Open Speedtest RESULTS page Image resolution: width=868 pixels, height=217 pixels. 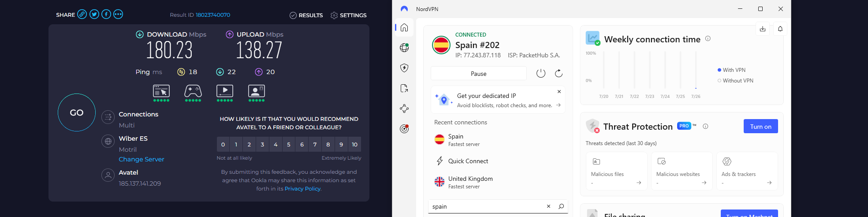pyautogui.click(x=306, y=15)
